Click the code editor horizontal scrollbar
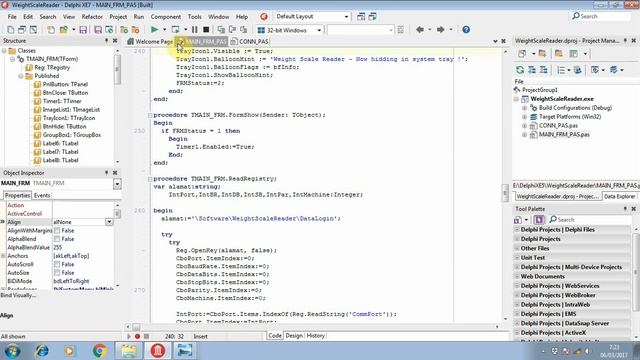Image resolution: width=640 pixels, height=360 pixels. click(312, 327)
